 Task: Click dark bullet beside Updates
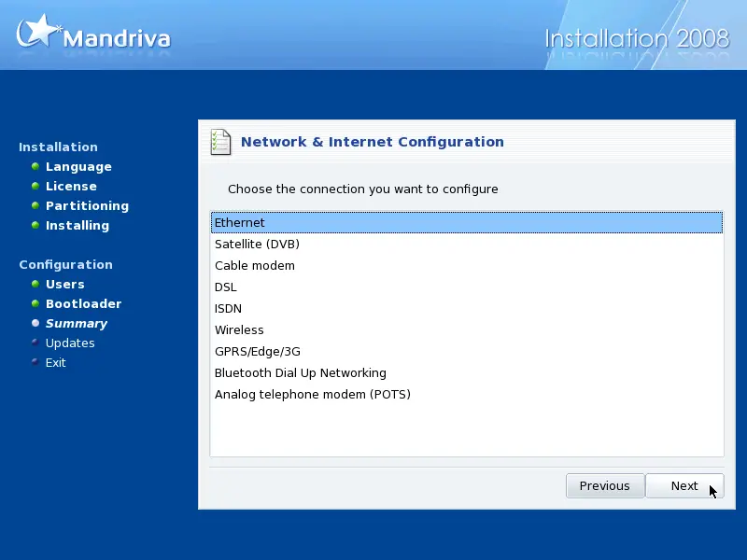(x=35, y=342)
